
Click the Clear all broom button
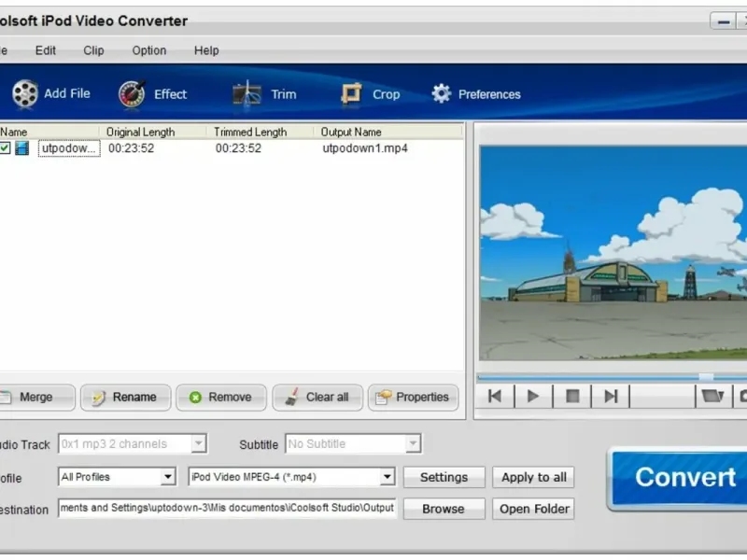click(x=317, y=398)
